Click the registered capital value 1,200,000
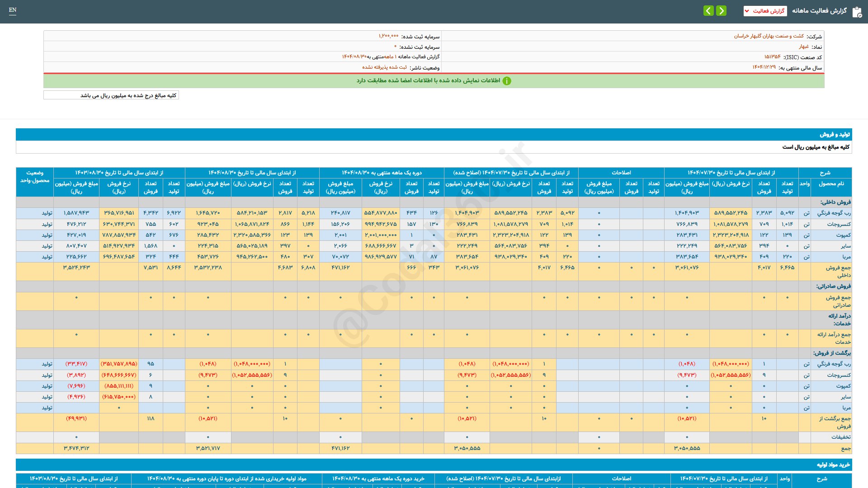868x488 pixels. point(388,36)
